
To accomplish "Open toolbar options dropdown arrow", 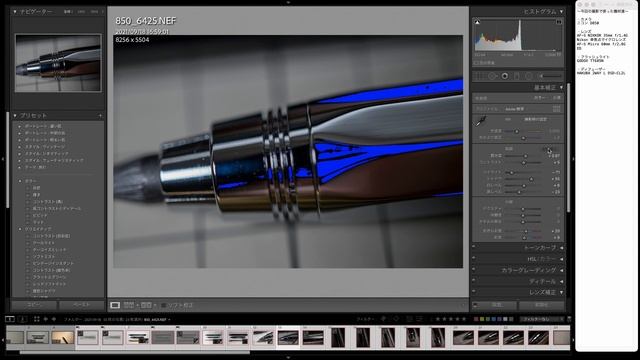I will pos(463,305).
